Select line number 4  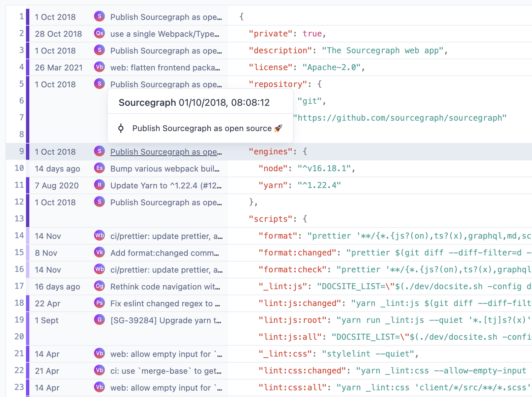tap(22, 67)
